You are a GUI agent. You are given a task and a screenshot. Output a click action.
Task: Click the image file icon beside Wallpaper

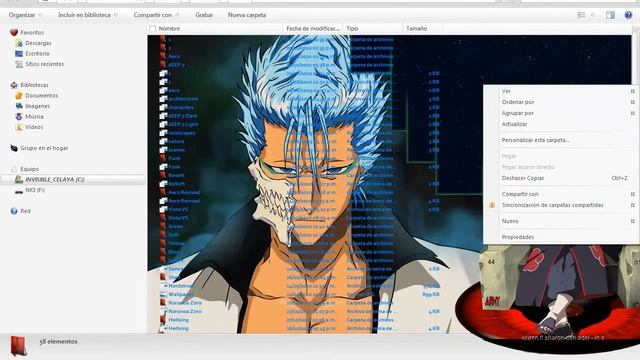[163, 294]
